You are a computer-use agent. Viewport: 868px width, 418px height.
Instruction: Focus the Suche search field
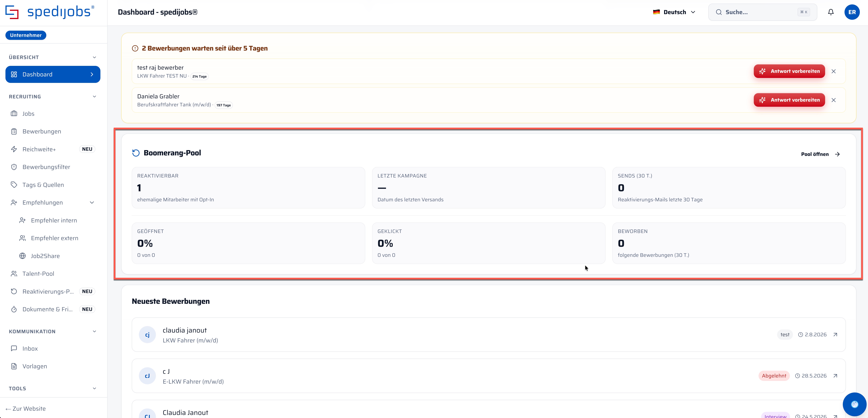point(762,12)
